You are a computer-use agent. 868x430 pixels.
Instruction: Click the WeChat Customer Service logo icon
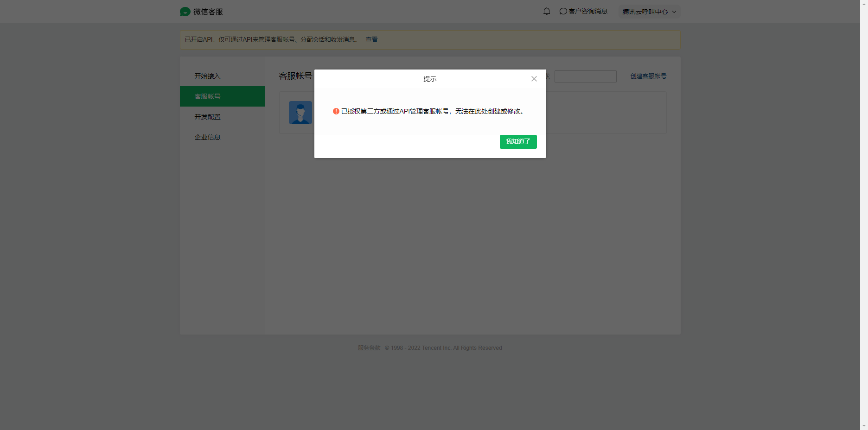click(185, 12)
